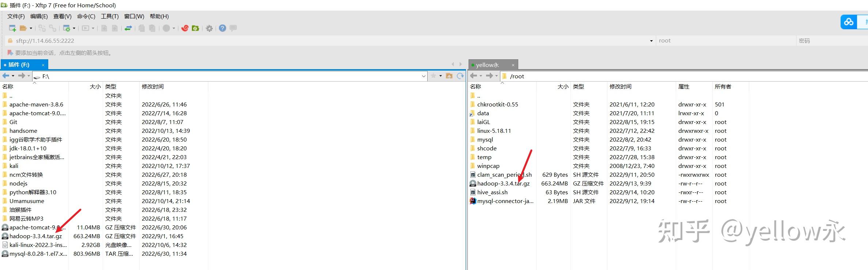The image size is (868, 270).
Task: Click the cloud icon at top right
Action: click(849, 22)
